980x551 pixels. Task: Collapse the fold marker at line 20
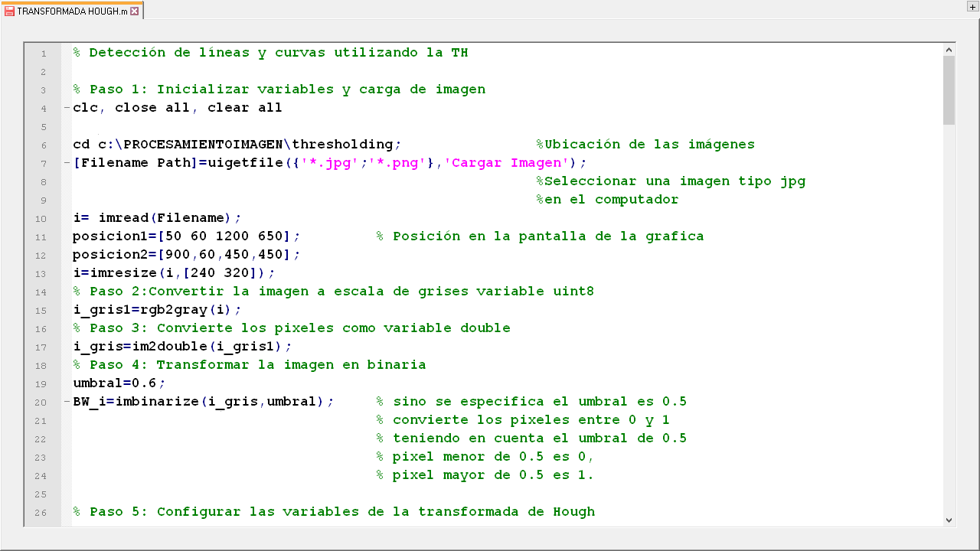tap(67, 402)
